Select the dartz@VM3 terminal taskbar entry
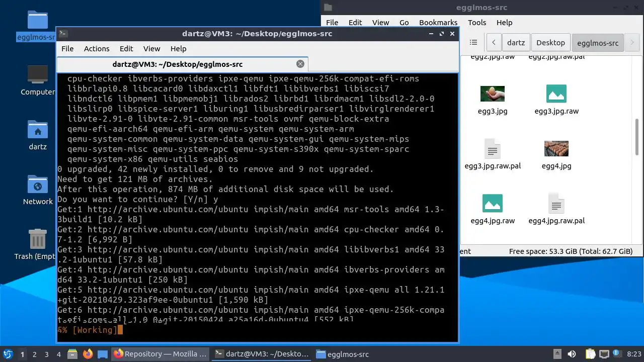Viewport: 644px width, 362px height. pos(262,354)
